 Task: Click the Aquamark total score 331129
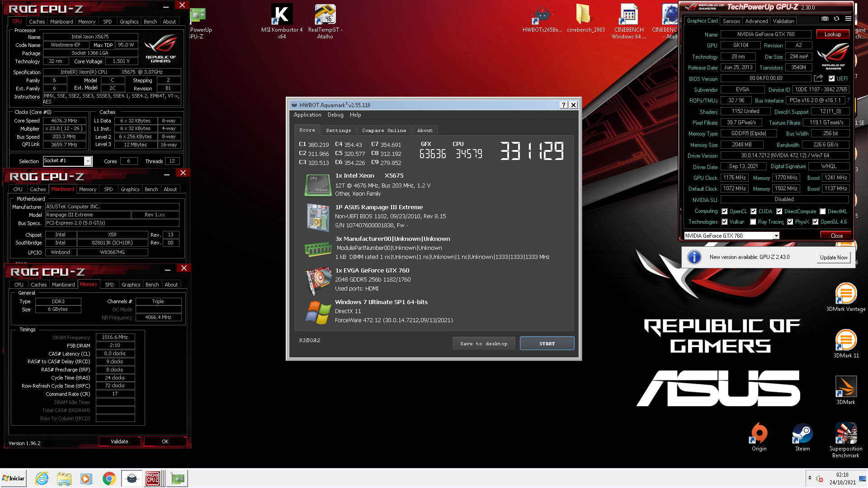[532, 151]
